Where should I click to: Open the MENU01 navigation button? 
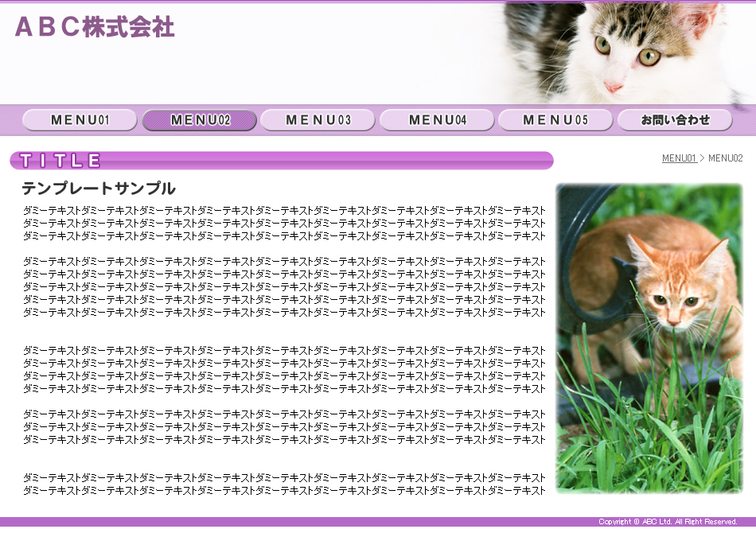pos(80,120)
